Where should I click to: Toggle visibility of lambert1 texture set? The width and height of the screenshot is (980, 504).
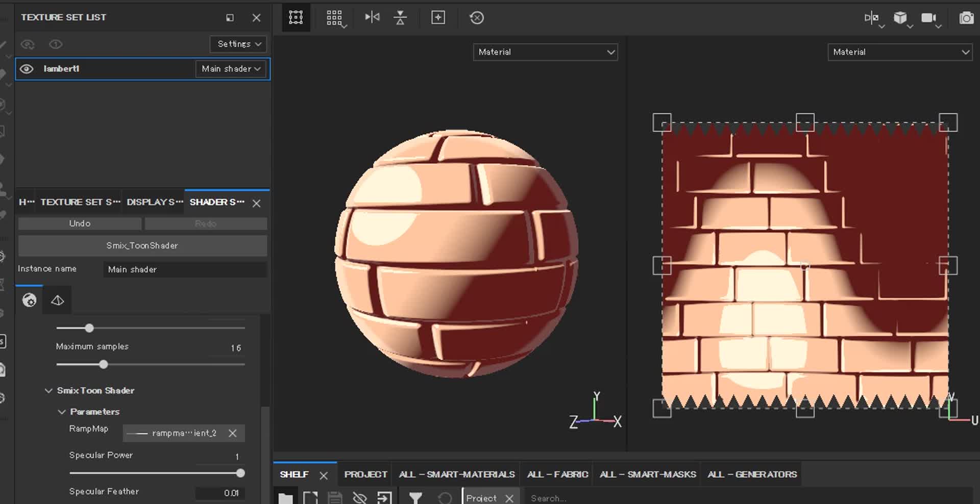coord(27,69)
